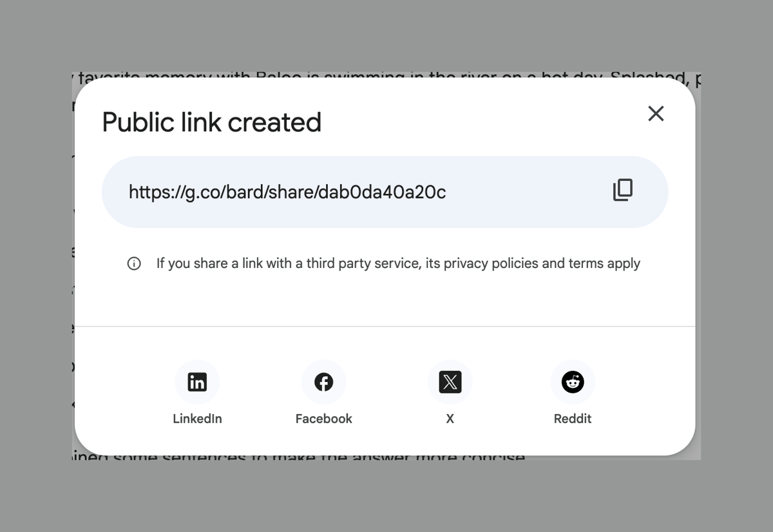This screenshot has width=773, height=532.
Task: Click the Facebook label text
Action: (x=323, y=419)
